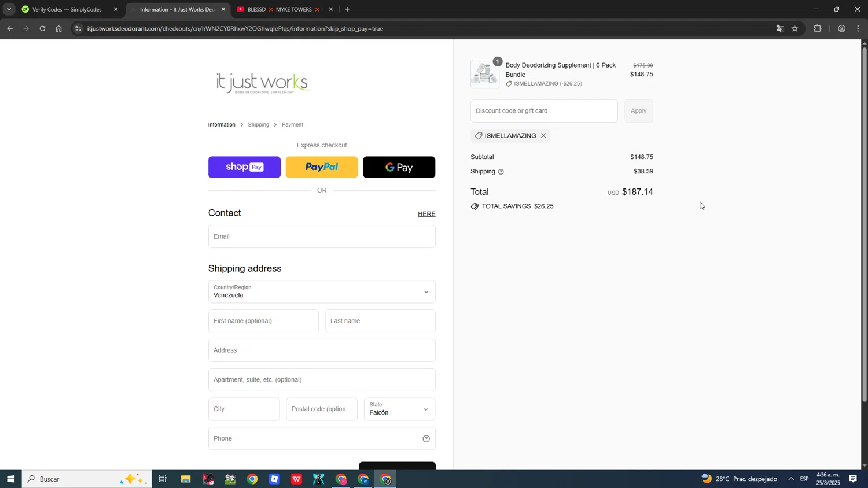Open File Explorer from the taskbar

click(186, 479)
